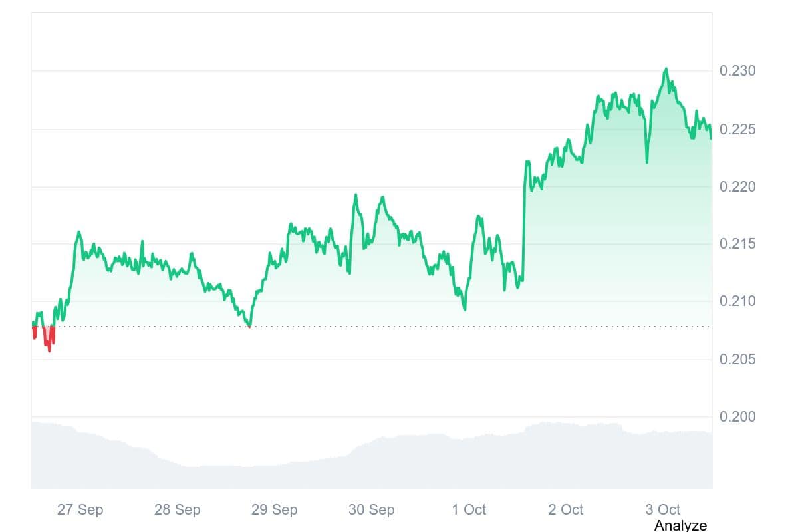The width and height of the screenshot is (798, 532).
Task: Select the 0.215 price axis label
Action: 737,244
